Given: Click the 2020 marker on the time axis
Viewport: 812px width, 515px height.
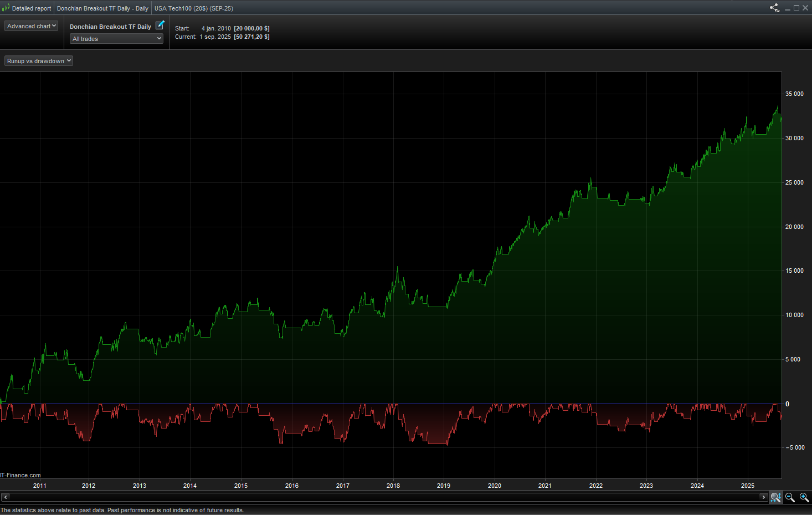Looking at the screenshot, I should 495,486.
